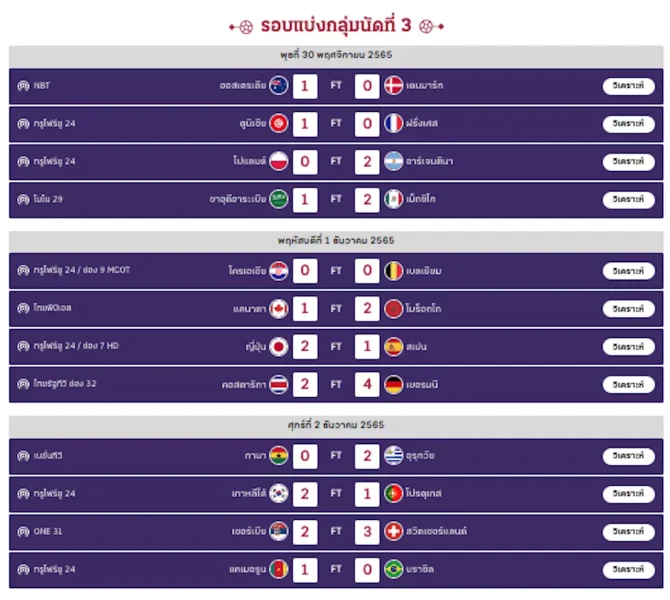The image size is (670, 600).
Task: Open analysis button for Poland vs Argentina
Action: 629,161
